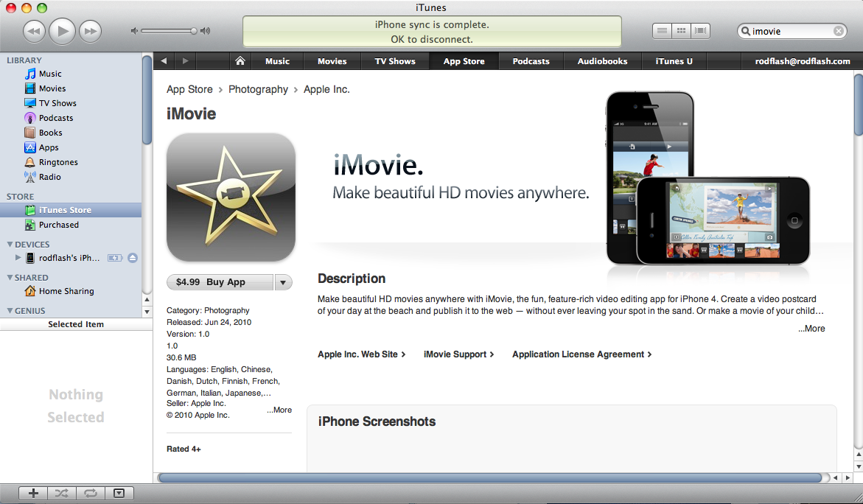Click the loud speaker volume icon
This screenshot has height=504, width=863.
tap(206, 31)
